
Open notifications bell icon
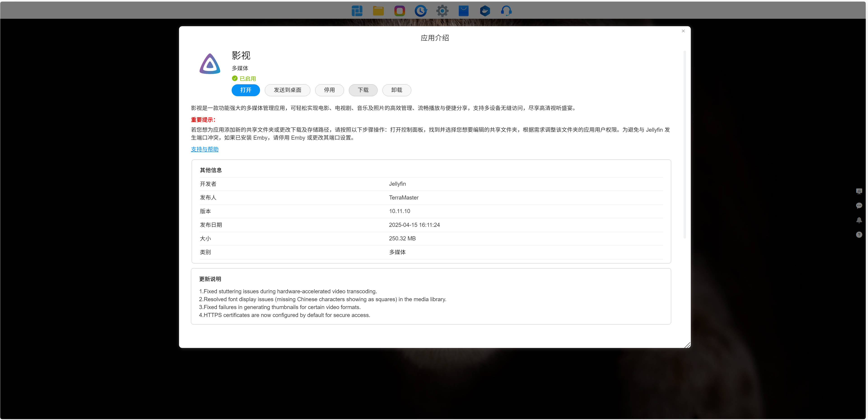click(859, 220)
